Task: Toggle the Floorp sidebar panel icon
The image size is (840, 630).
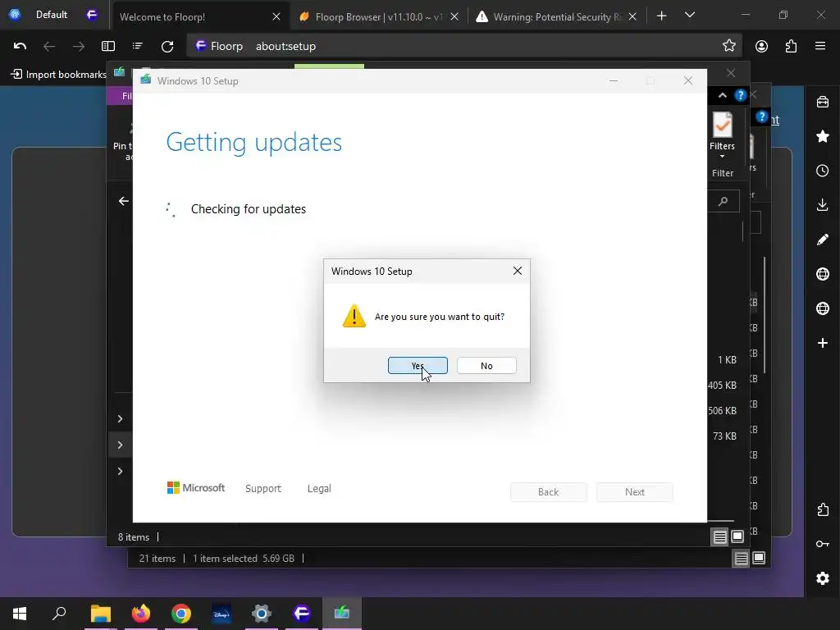Action: click(108, 46)
